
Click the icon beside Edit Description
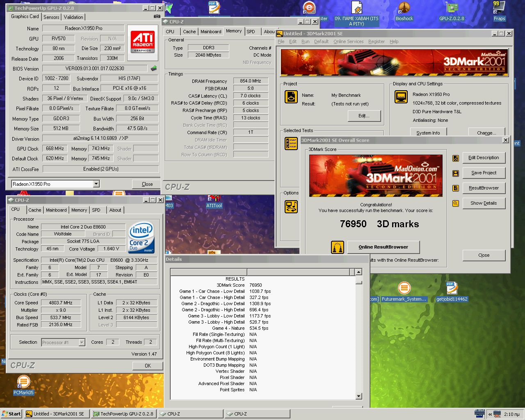[x=455, y=158]
